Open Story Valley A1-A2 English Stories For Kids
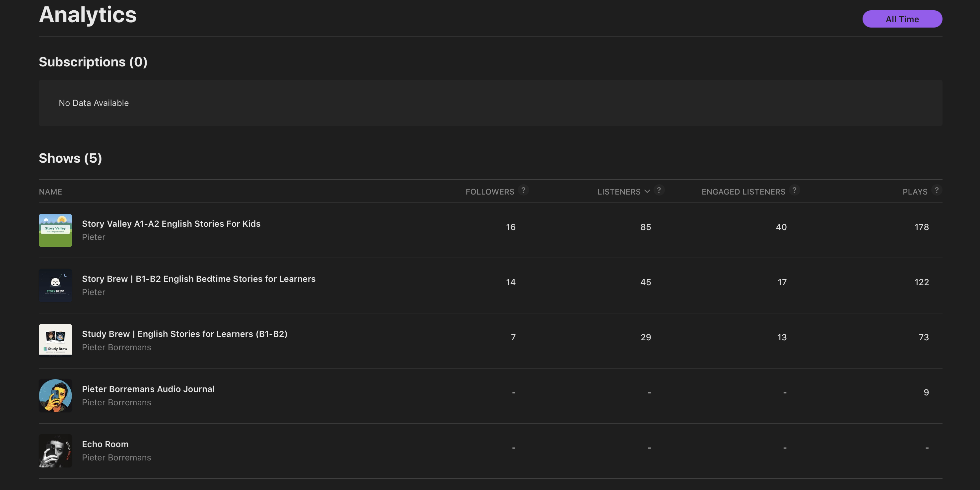980x490 pixels. (171, 224)
